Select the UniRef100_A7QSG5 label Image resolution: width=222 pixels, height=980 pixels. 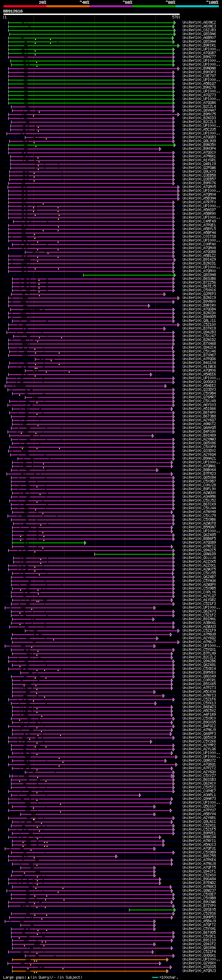coord(199,967)
